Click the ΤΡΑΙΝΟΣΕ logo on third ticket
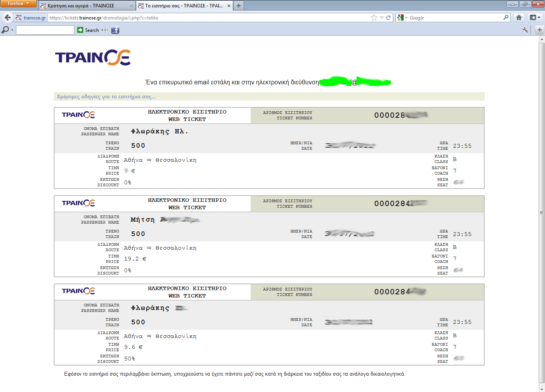This screenshot has height=392, width=545. tap(78, 291)
